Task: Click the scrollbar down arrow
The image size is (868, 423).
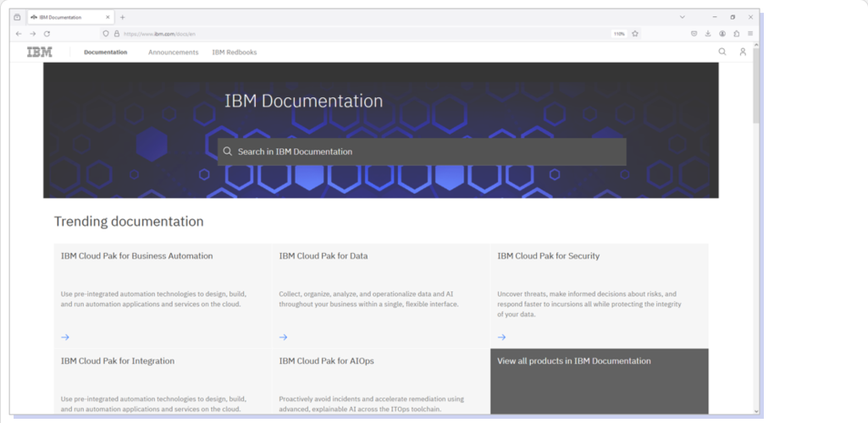Action: point(756,411)
